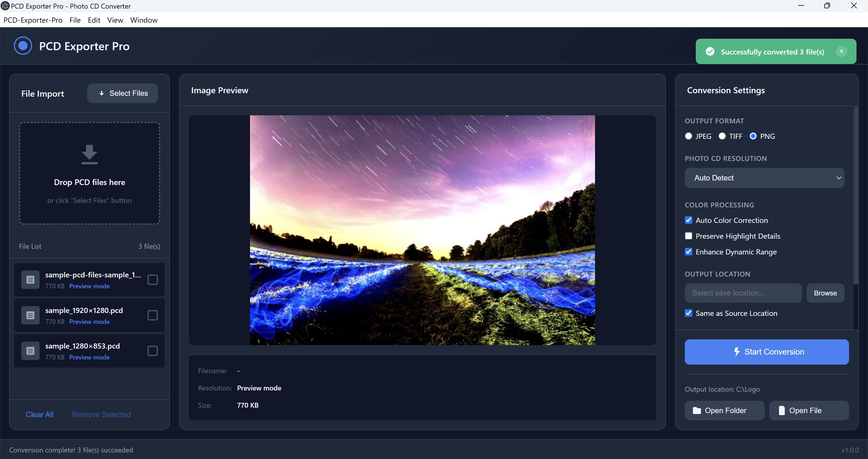Tick the checkbox for sample-pcd-files-sample_1
The height and width of the screenshot is (459, 868).
[153, 279]
